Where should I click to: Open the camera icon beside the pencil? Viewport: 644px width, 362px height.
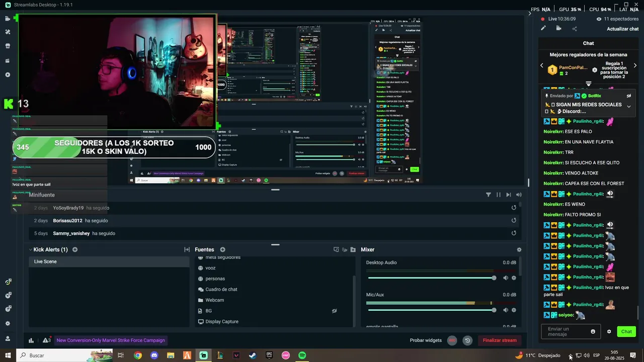558,28
